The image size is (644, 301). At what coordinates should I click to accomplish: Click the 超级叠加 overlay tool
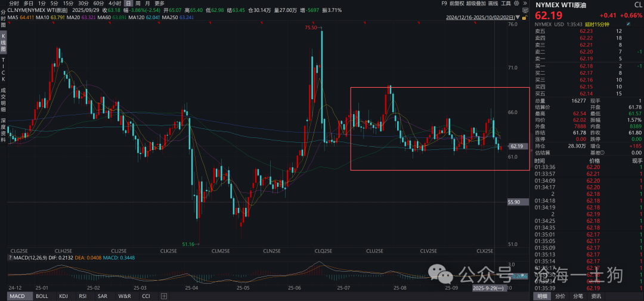pyautogui.click(x=475, y=3)
